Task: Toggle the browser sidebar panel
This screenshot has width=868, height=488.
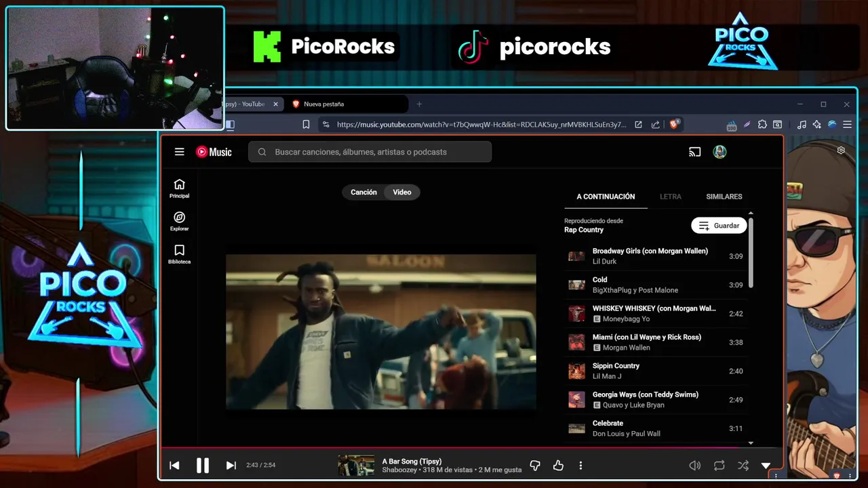Action: click(230, 125)
